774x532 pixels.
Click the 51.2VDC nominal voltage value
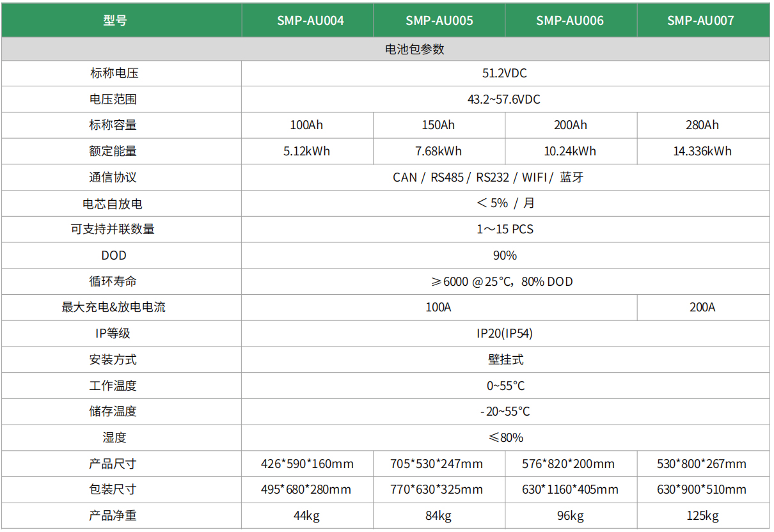tap(505, 73)
